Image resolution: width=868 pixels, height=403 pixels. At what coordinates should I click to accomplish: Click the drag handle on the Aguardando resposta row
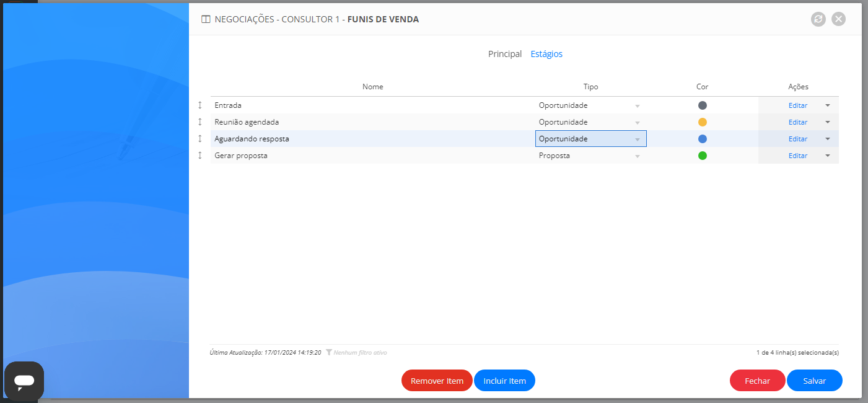[199, 138]
